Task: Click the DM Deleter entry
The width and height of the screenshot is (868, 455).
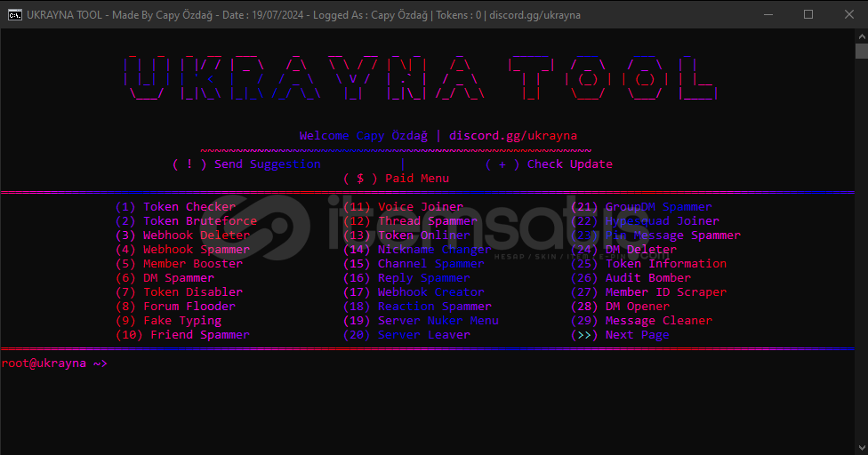Action: tap(623, 250)
